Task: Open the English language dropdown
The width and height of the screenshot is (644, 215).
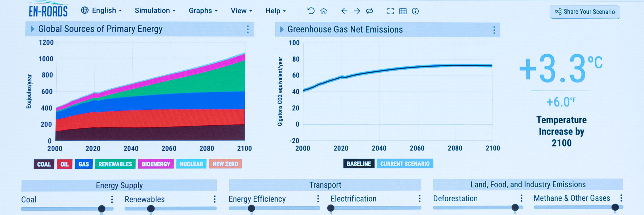Action: tap(101, 11)
